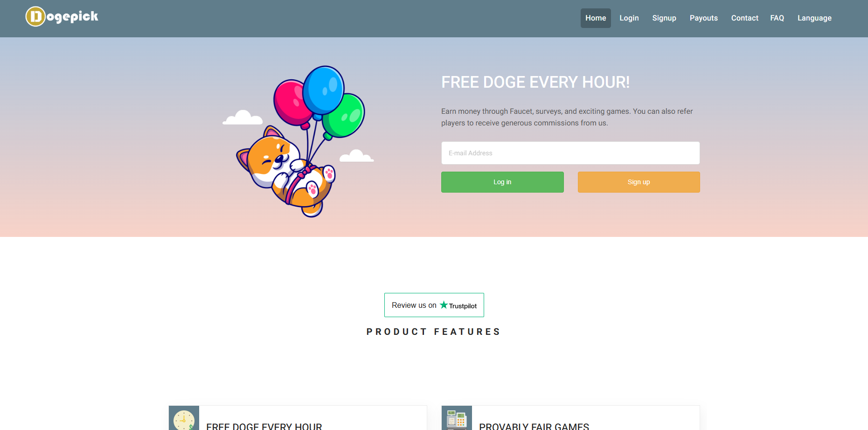Viewport: 868px width, 430px height.
Task: Click the green Log in button
Action: 502,182
